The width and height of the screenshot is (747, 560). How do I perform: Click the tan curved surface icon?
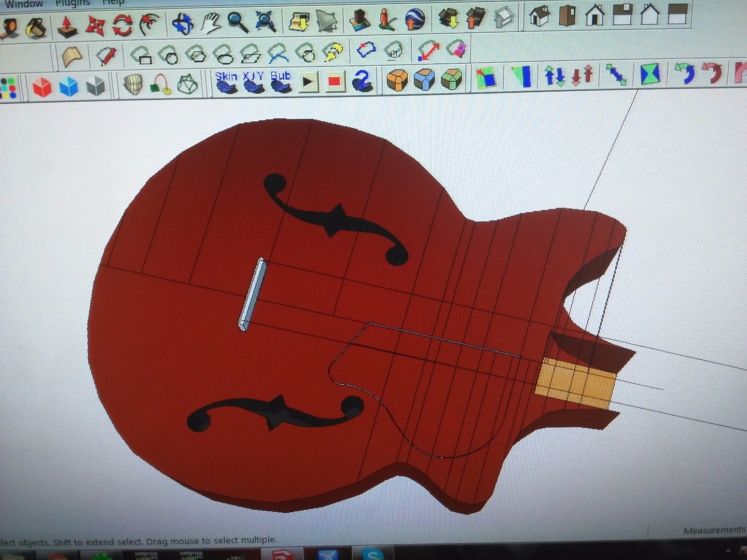pyautogui.click(x=72, y=56)
